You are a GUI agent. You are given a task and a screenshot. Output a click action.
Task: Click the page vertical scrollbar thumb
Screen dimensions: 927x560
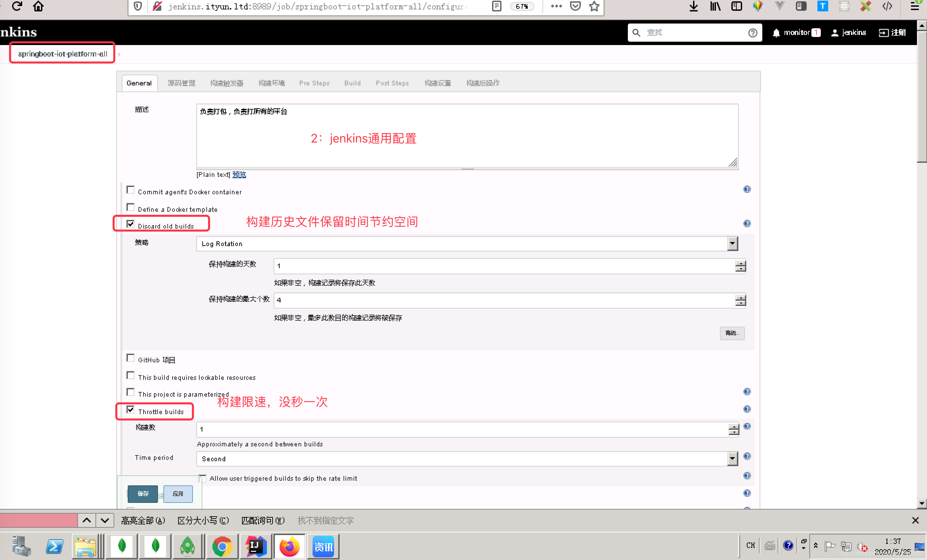click(x=921, y=97)
